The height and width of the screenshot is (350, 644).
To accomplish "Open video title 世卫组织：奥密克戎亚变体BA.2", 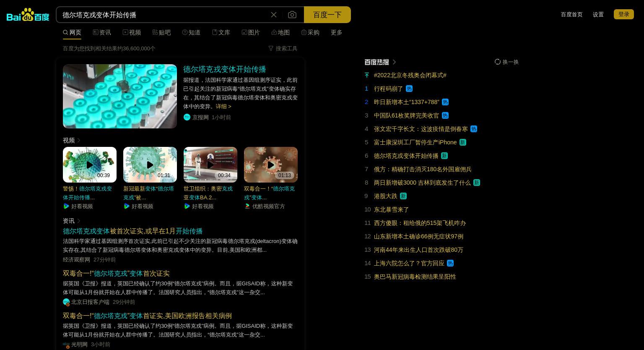I will (x=208, y=193).
